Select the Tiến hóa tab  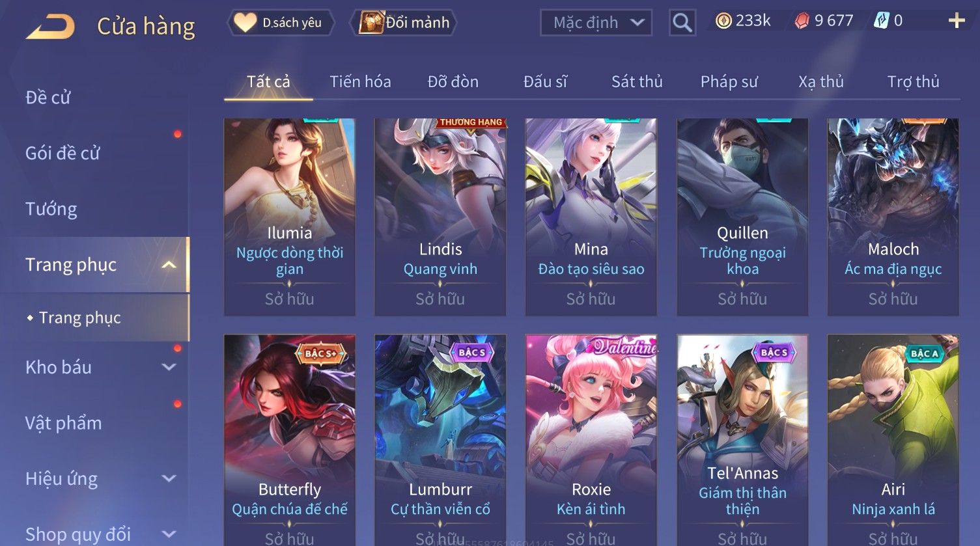tap(360, 81)
